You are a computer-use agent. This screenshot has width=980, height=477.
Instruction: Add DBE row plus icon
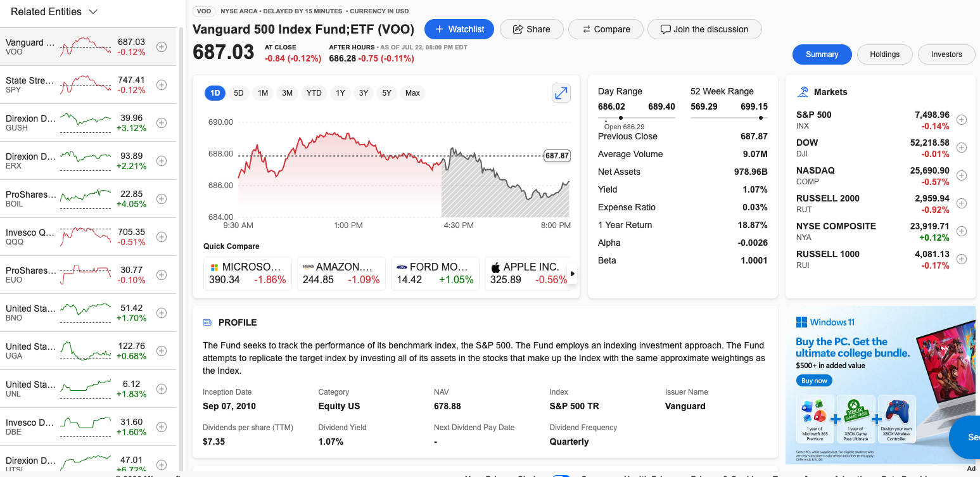tap(162, 427)
